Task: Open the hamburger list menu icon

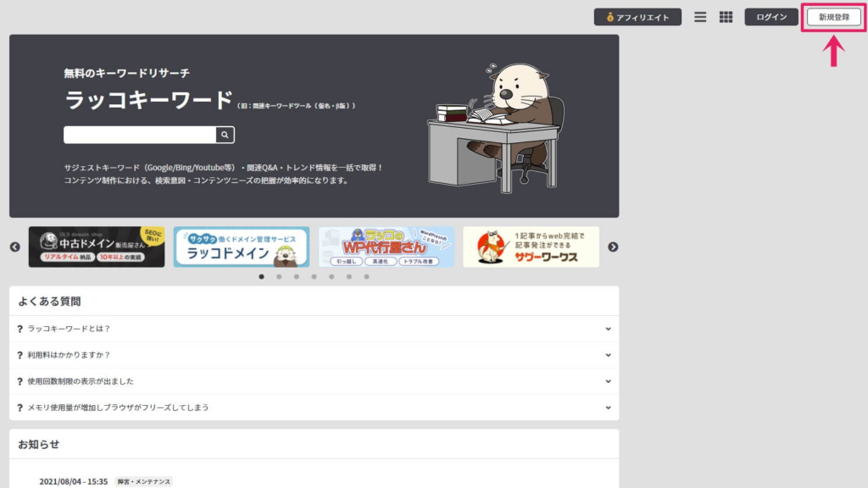Action: 700,17
